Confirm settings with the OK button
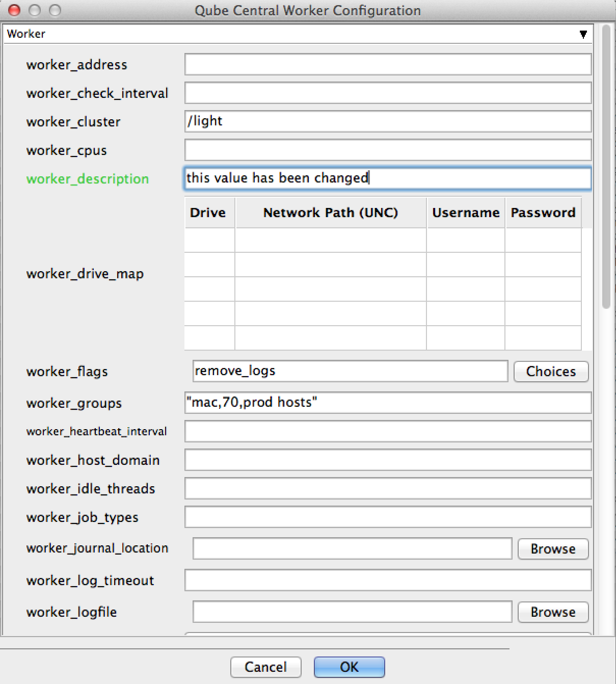The height and width of the screenshot is (684, 616). pyautogui.click(x=349, y=667)
